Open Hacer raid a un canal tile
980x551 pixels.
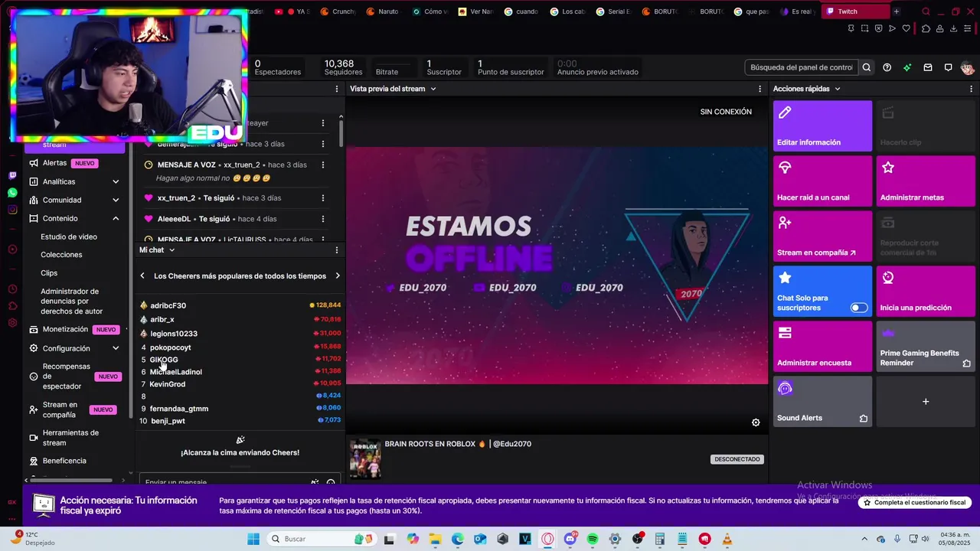coord(822,181)
